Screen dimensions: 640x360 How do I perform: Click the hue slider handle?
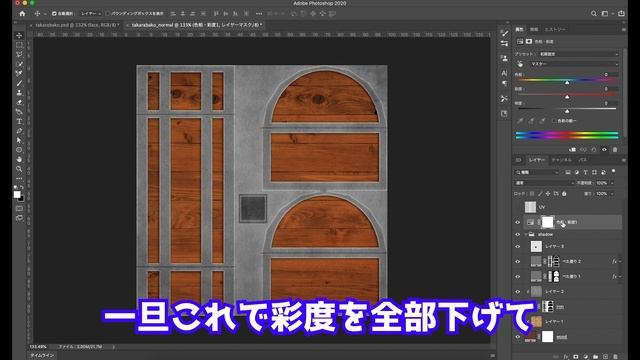(567, 83)
